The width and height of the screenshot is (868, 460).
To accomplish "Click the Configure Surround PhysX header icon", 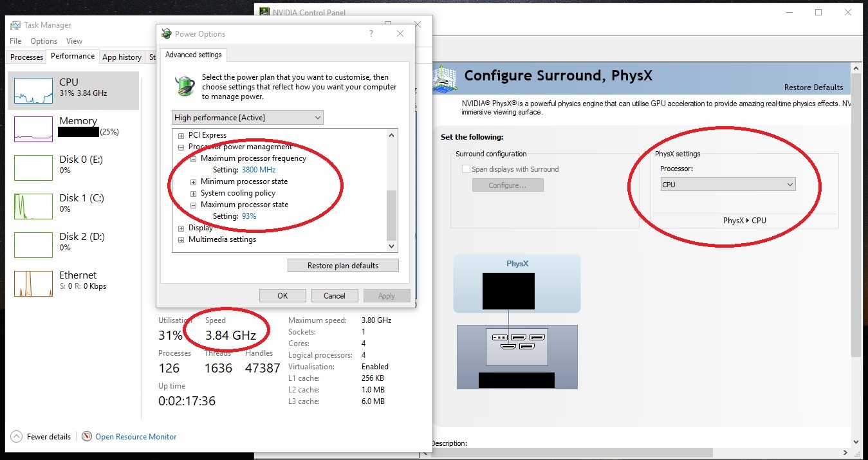I will point(445,78).
